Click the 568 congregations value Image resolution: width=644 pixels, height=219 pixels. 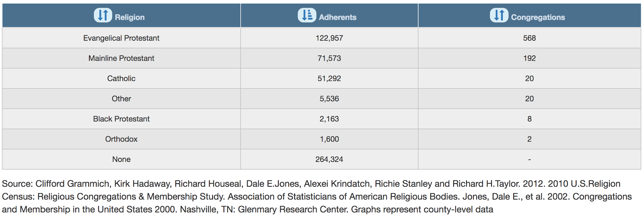pos(529,38)
